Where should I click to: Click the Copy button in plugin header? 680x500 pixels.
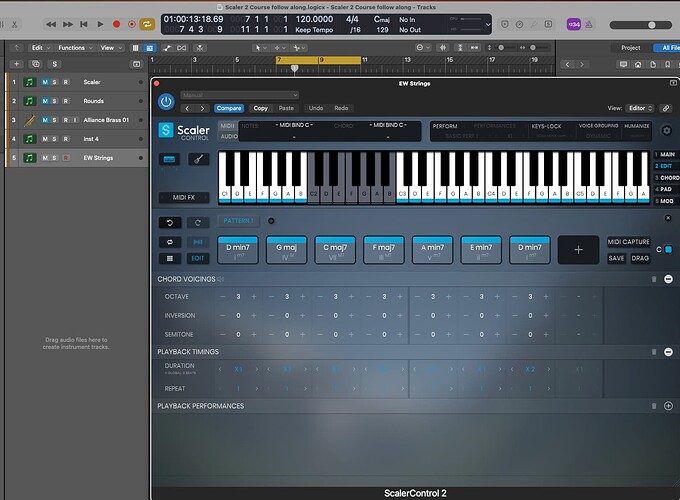[261, 108]
